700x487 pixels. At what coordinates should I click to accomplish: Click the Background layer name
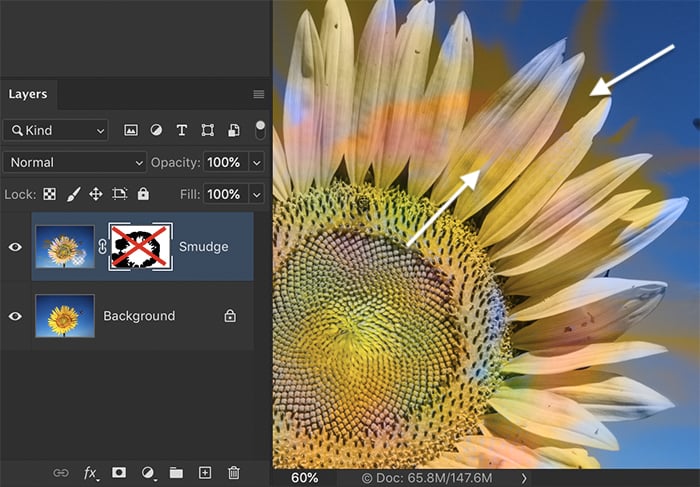139,316
